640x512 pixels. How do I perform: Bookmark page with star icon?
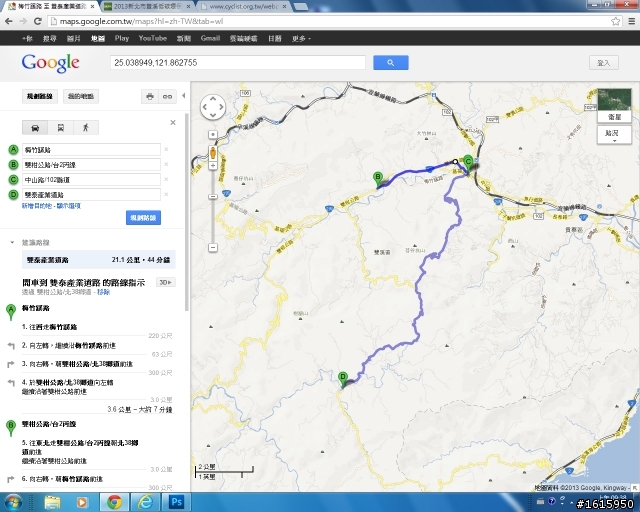[616, 21]
